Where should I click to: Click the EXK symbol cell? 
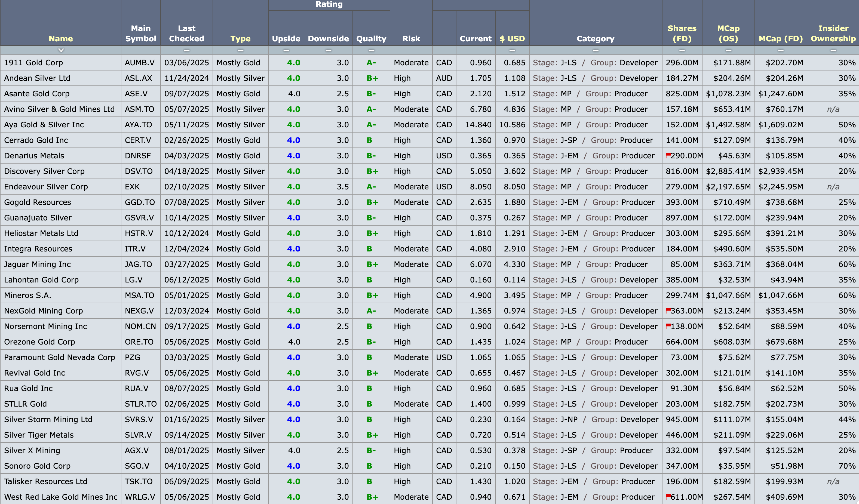click(x=132, y=187)
